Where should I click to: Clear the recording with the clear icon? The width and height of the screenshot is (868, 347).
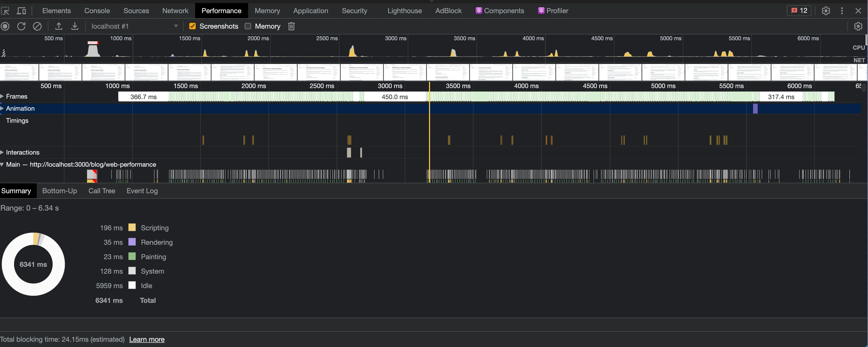[37, 26]
